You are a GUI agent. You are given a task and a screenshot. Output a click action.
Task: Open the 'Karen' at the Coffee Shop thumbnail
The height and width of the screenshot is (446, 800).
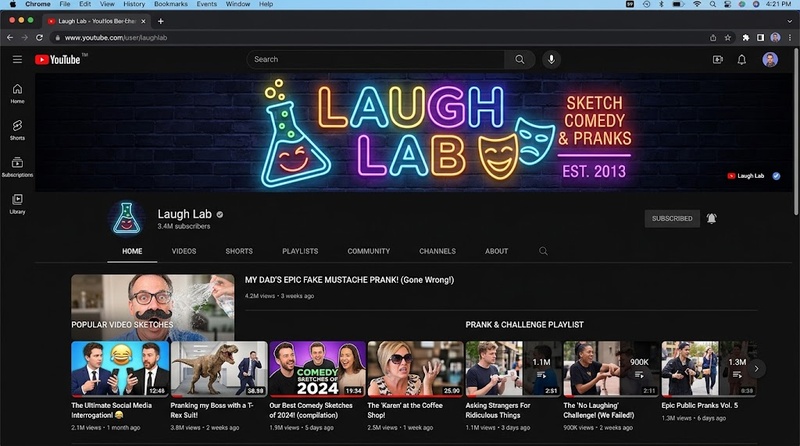(415, 369)
